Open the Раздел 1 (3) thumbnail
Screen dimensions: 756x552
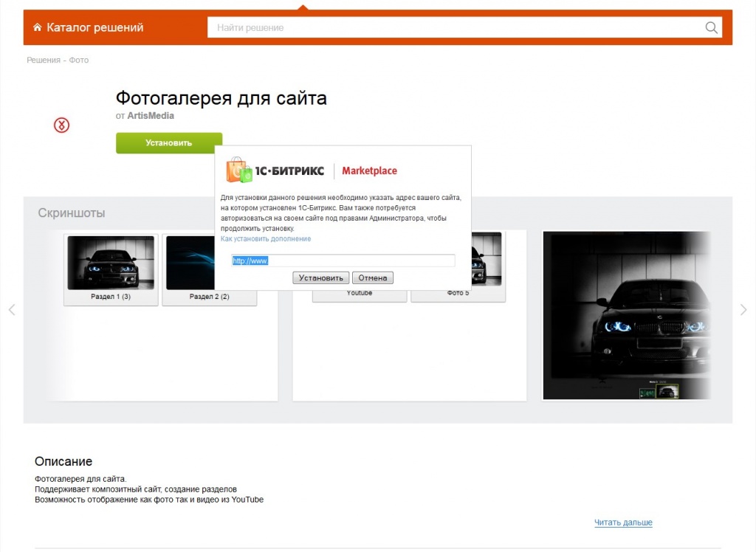pos(111,269)
